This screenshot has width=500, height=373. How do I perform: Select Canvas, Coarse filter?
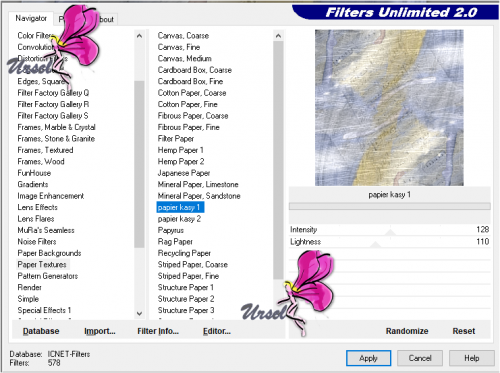[x=183, y=36]
